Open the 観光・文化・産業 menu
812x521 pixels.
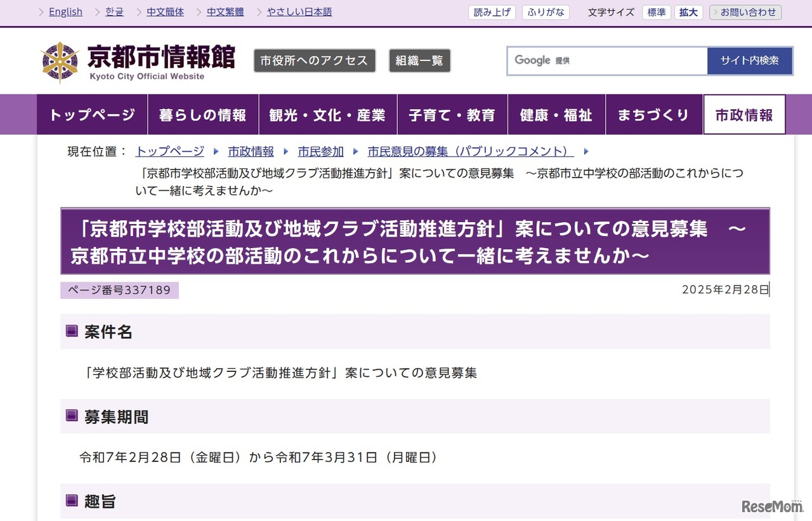pyautogui.click(x=327, y=114)
